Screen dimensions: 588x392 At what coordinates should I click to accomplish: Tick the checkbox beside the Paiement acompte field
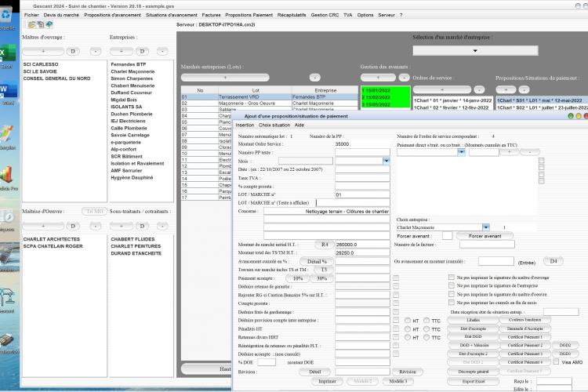click(x=396, y=278)
